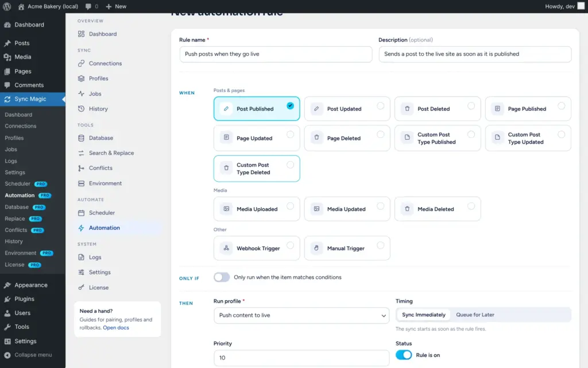588x368 pixels.
Task: Open Conflicts PRO in Sync Magic submenu
Action: [24, 230]
